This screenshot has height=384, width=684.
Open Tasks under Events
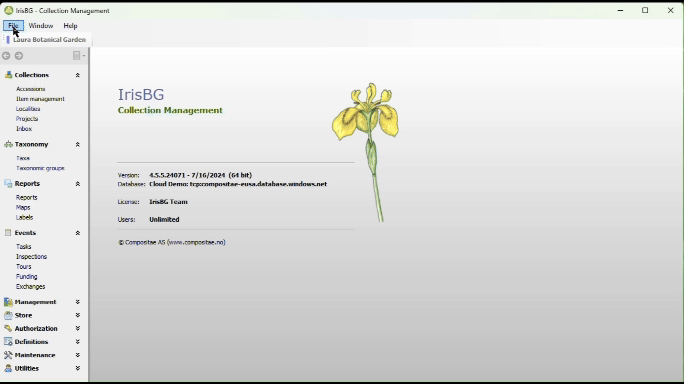(24, 247)
